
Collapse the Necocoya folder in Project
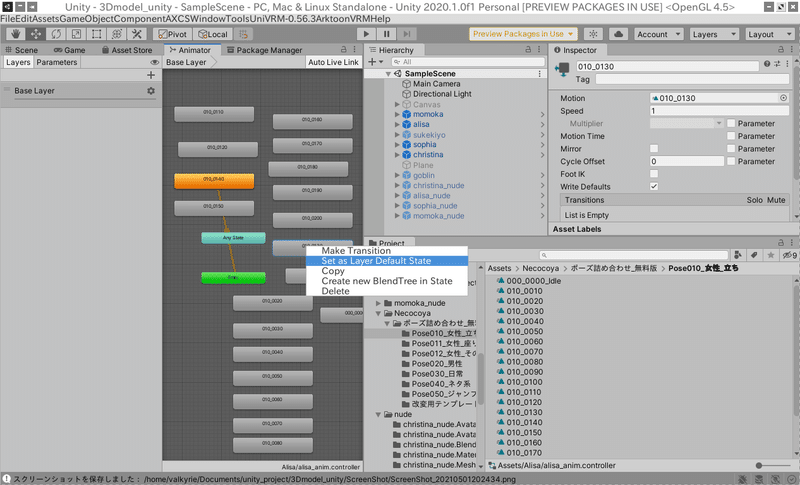pos(378,313)
